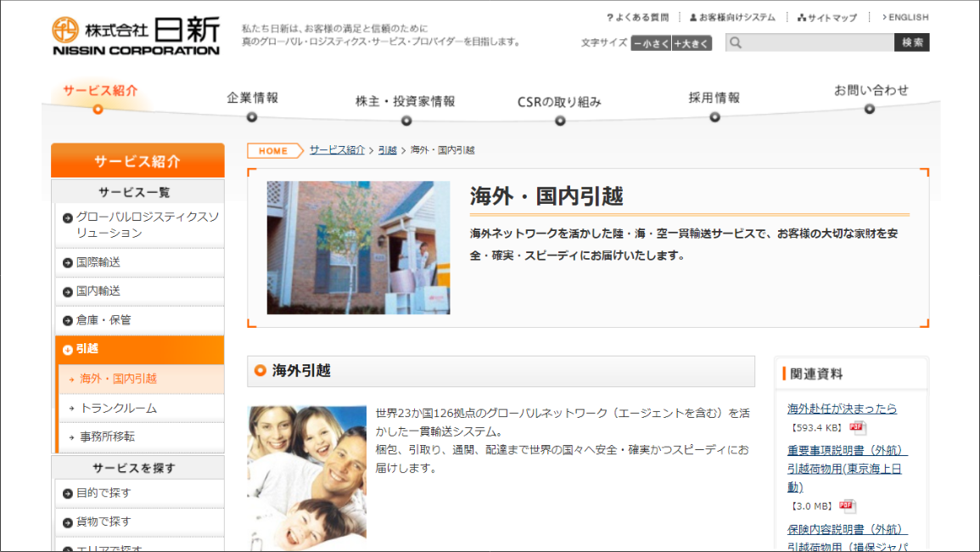
Task: Click the 引越 breadcrumb link
Action: [388, 150]
